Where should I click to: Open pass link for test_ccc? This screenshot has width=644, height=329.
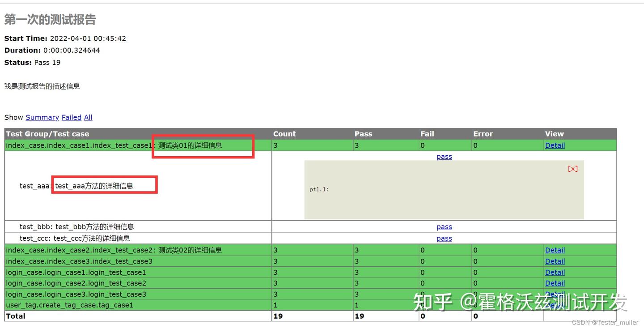[x=444, y=239]
